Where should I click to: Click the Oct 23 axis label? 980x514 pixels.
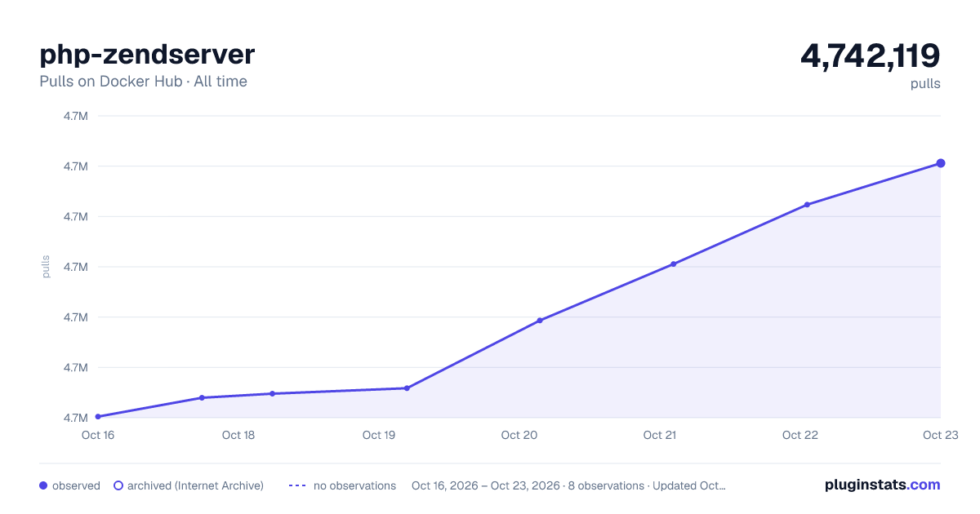click(x=941, y=435)
